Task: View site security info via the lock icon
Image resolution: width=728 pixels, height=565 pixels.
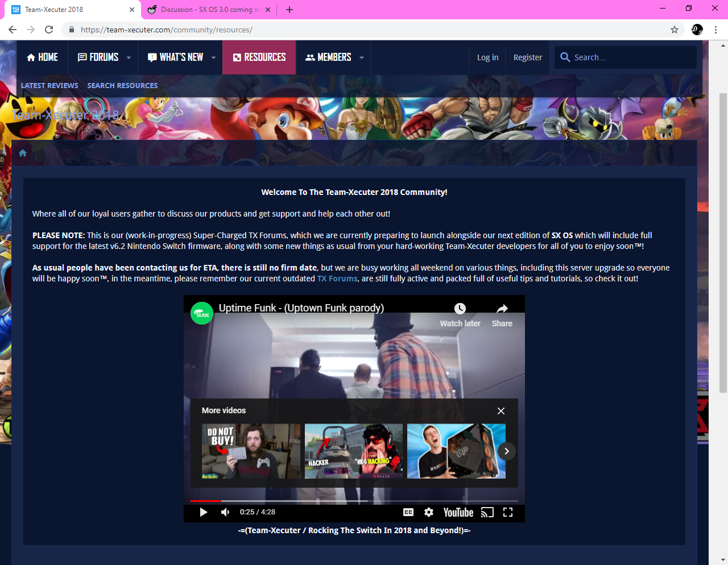Action: tap(71, 30)
